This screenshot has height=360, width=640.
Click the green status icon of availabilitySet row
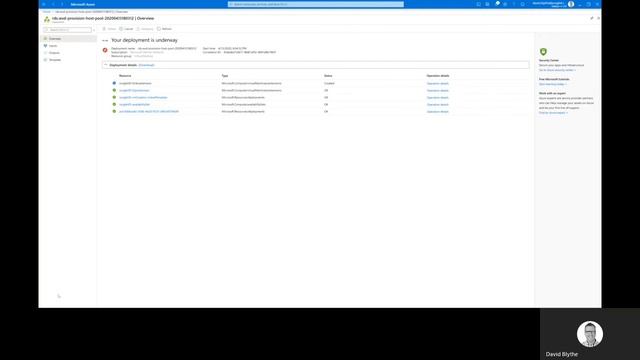114,104
